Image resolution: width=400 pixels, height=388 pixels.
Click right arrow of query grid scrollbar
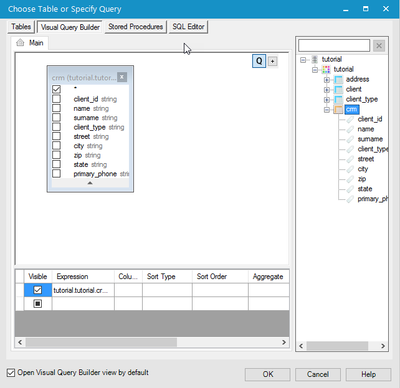pyautogui.click(x=284, y=342)
